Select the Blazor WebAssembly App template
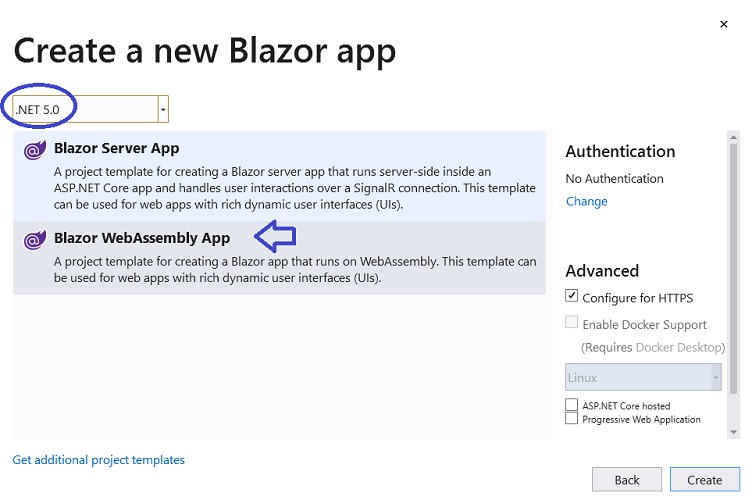The height and width of the screenshot is (500, 752). click(x=279, y=258)
